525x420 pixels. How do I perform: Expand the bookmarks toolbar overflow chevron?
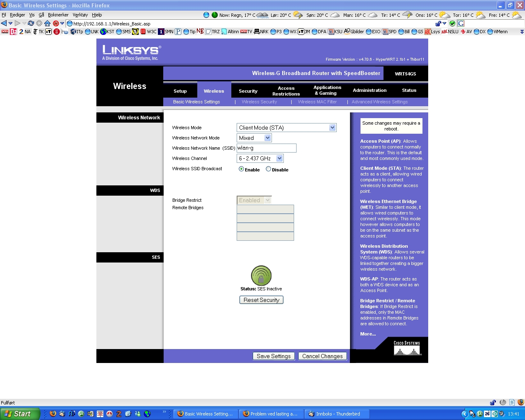click(522, 32)
